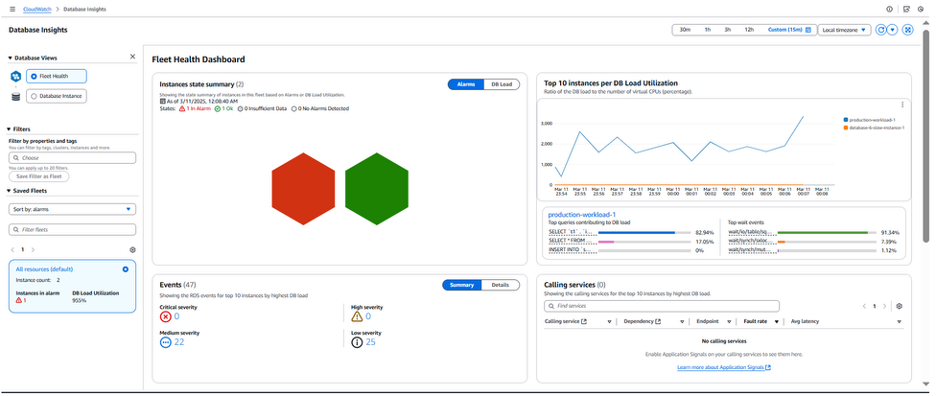The width and height of the screenshot is (936, 396).
Task: Select the 3h time range
Action: click(728, 30)
